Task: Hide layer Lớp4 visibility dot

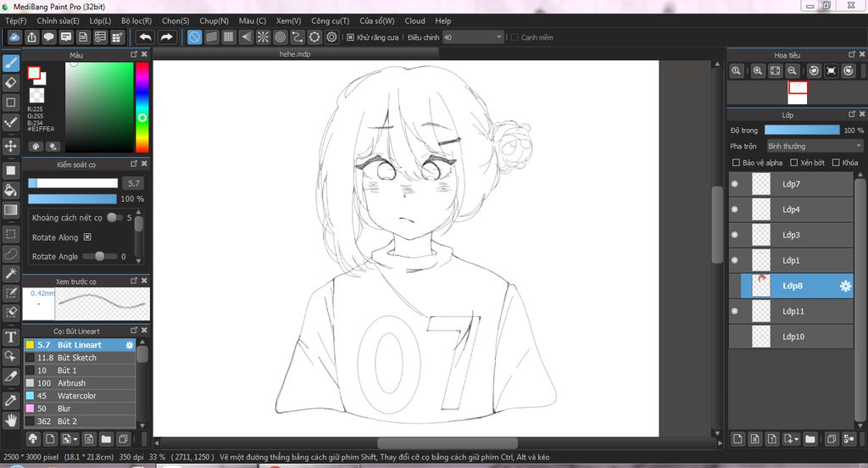Action: tap(735, 209)
